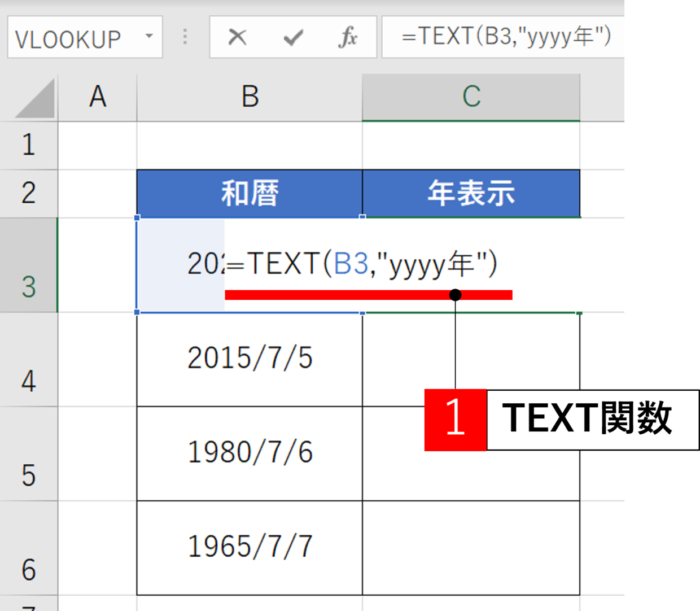700x611 pixels.
Task: Select cell containing 1980/7/6
Action: (x=250, y=453)
